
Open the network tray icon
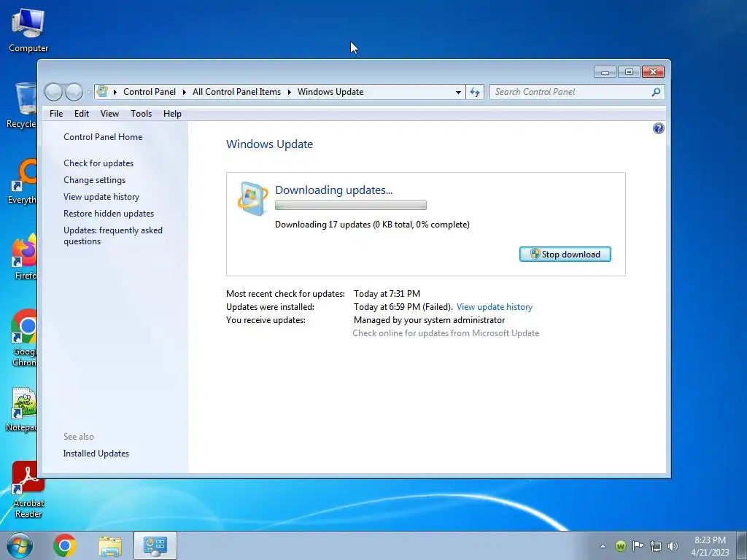coord(656,546)
